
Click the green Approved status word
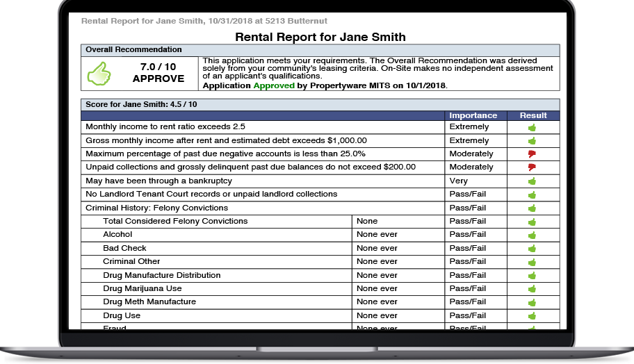tap(274, 85)
